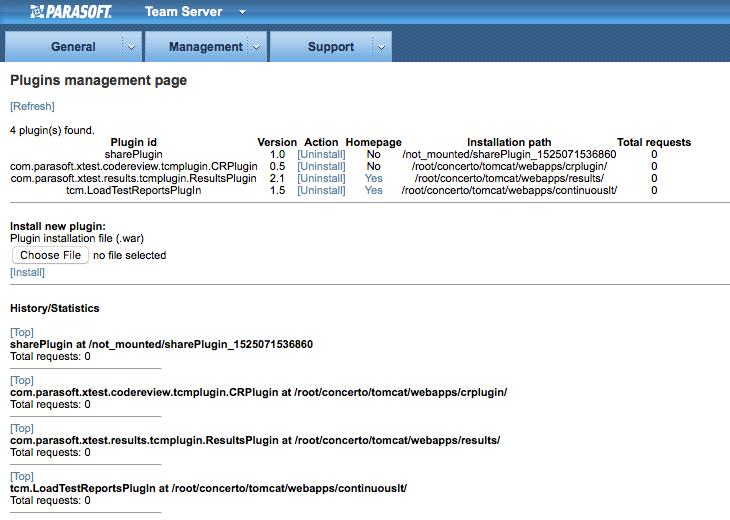Click the sharePlugin cell in table
Image resolution: width=730 pixels, height=520 pixels.
coord(134,155)
